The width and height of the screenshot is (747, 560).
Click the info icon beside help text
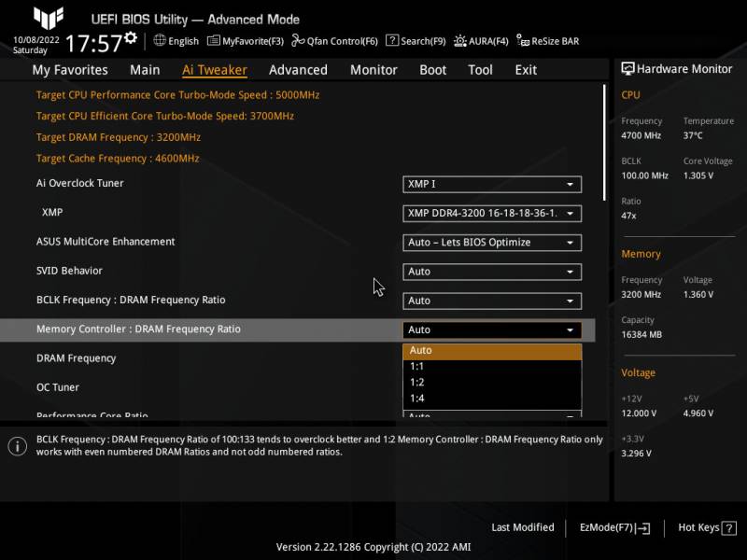[18, 446]
